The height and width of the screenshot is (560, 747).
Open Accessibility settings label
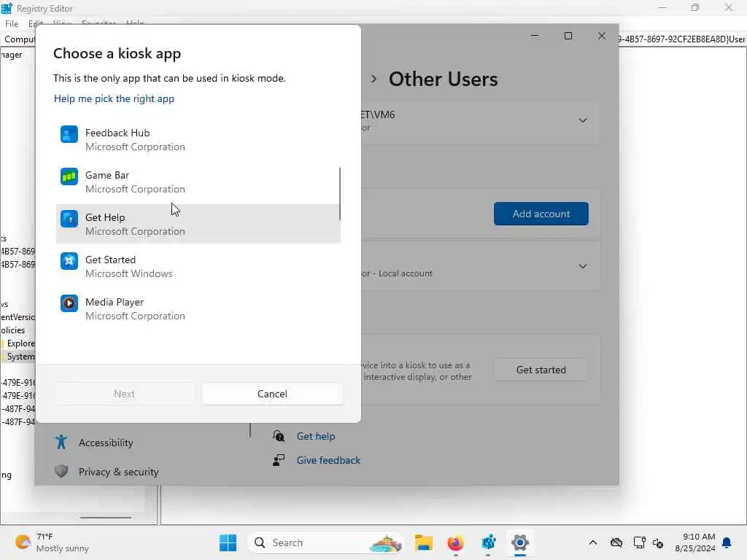click(x=106, y=443)
